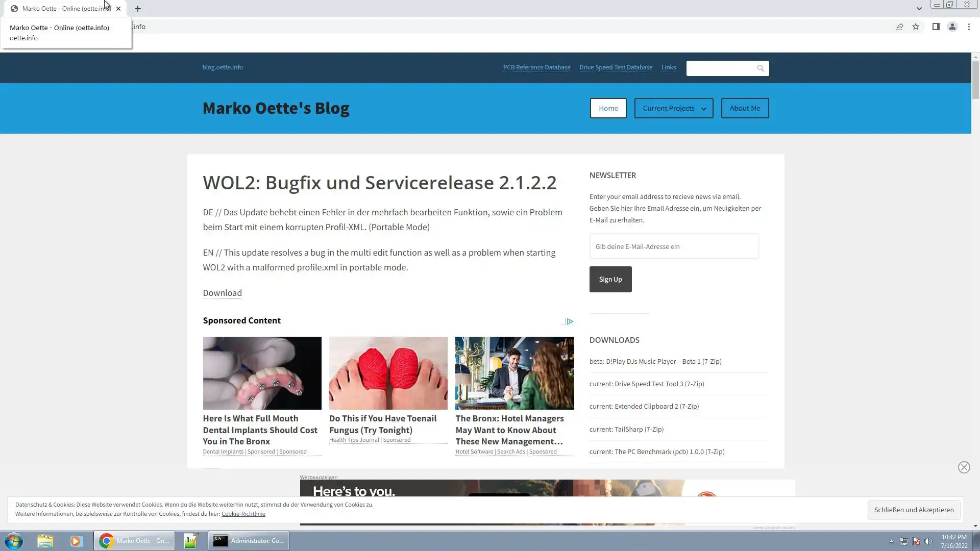Viewport: 980px width, 551px height.
Task: Click the blog search magnifier icon
Action: pos(761,68)
